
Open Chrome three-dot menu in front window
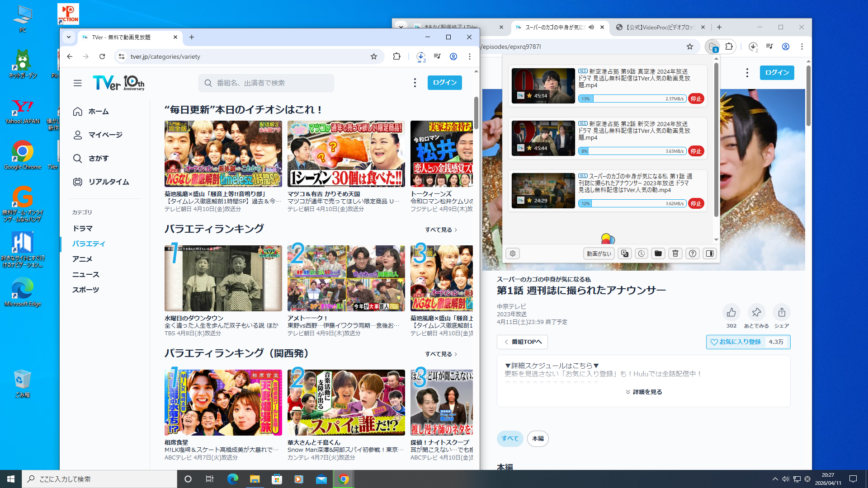pos(470,56)
